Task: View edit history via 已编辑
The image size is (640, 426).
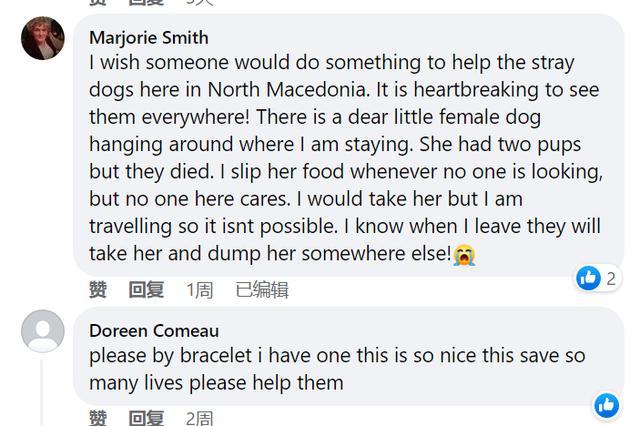Action: click(x=262, y=290)
